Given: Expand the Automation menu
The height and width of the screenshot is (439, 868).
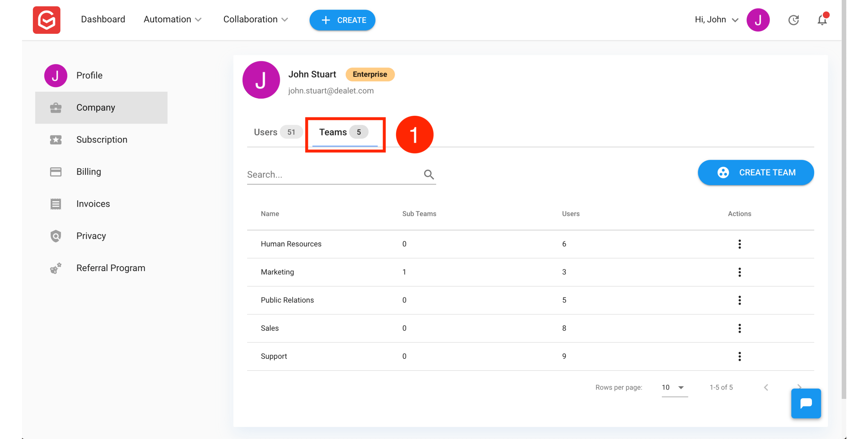Looking at the screenshot, I should (x=172, y=20).
